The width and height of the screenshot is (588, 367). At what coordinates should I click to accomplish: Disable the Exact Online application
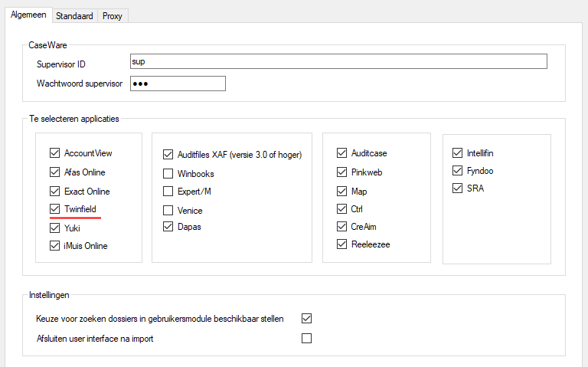pos(55,191)
